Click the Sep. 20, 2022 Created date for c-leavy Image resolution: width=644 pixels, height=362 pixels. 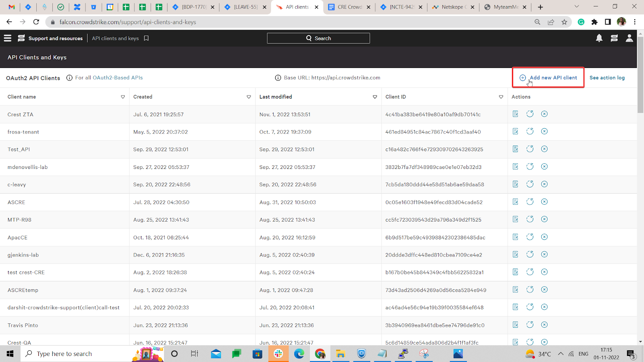tap(162, 185)
